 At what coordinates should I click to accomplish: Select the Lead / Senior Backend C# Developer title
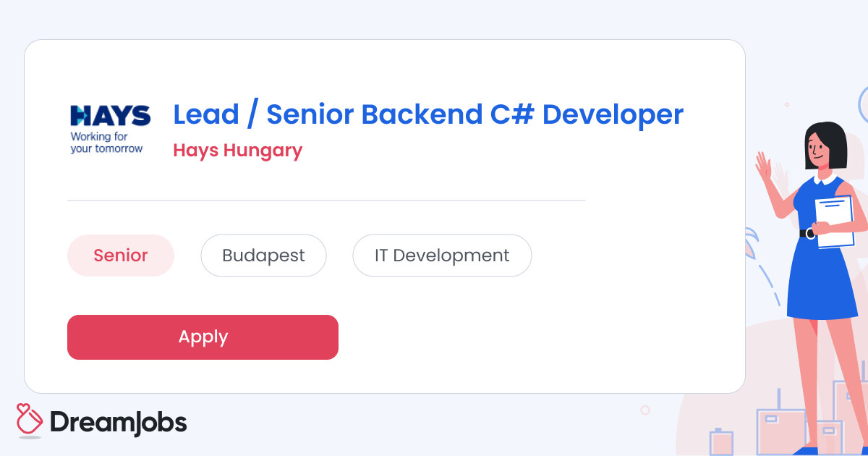tap(427, 114)
